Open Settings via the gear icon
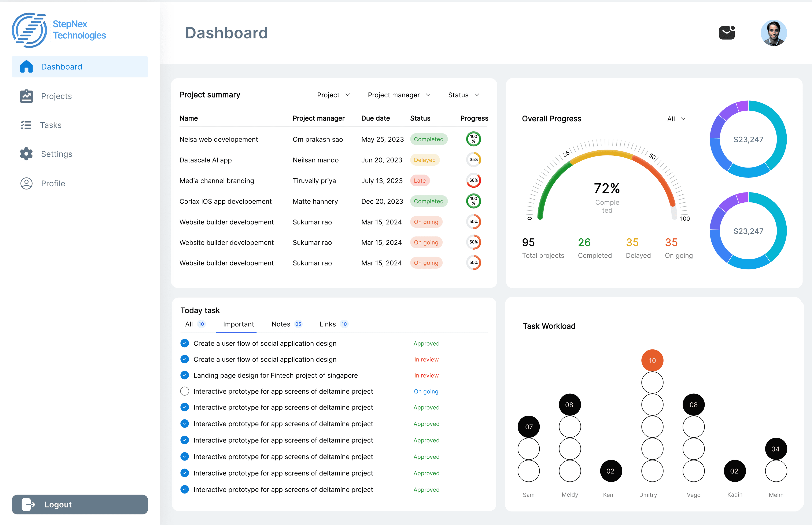This screenshot has height=525, width=812. click(x=26, y=154)
